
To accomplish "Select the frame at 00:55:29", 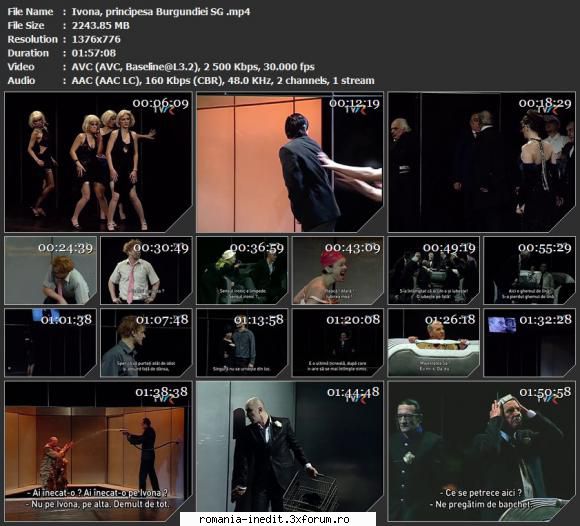I will tap(529, 270).
